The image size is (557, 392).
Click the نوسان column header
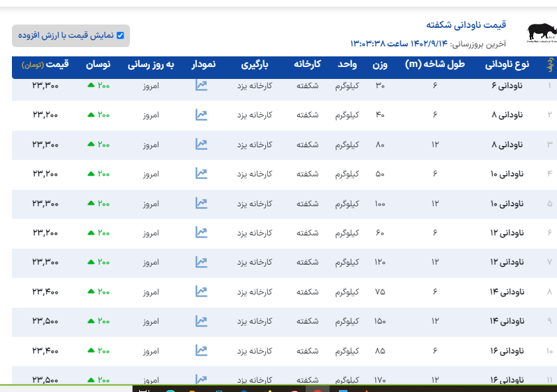(x=98, y=65)
